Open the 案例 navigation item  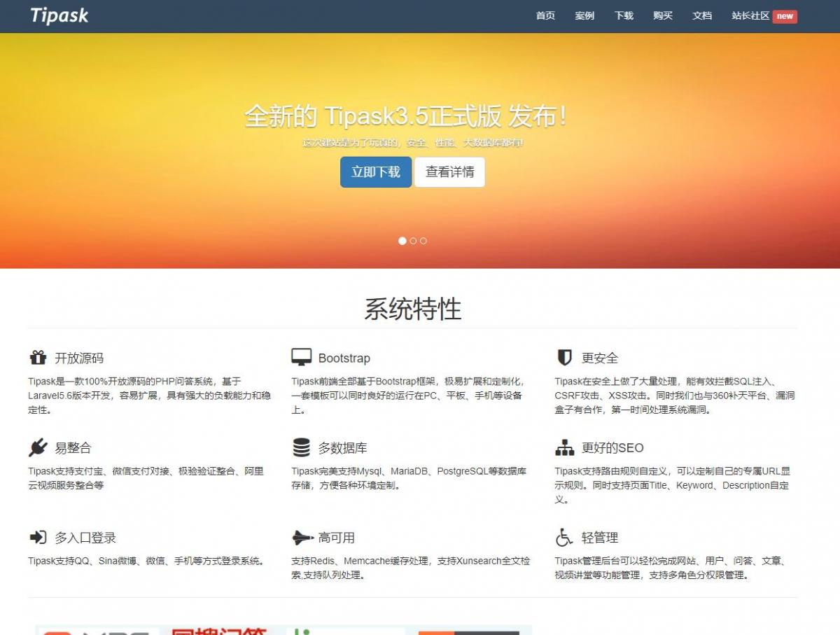(x=584, y=15)
